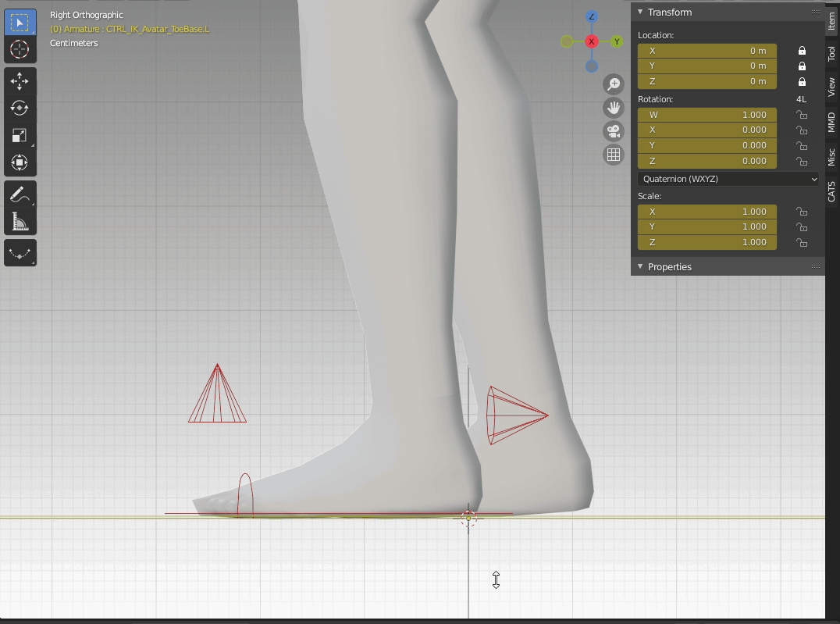Select the Select Box tool
Viewport: 840px width, 624px height.
coord(20,23)
